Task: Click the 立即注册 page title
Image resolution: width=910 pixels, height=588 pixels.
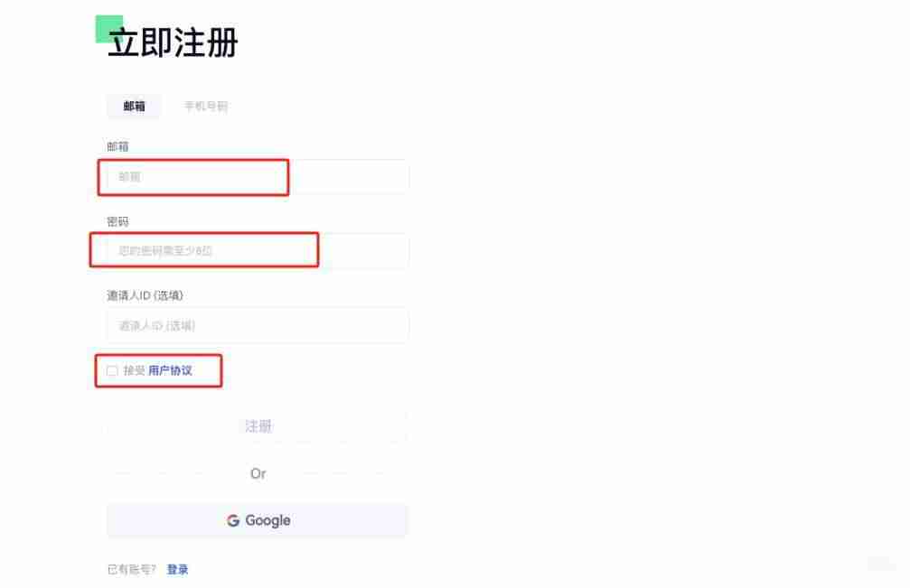Action: (x=174, y=42)
